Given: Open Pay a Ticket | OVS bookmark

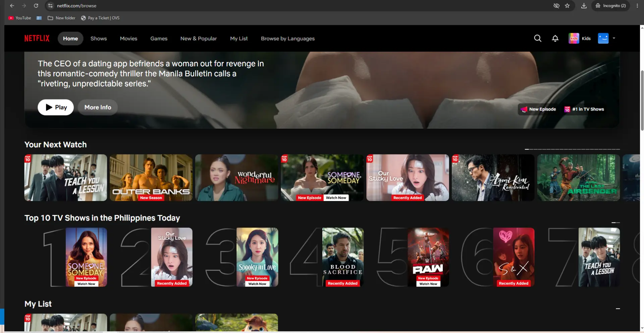Looking at the screenshot, I should point(100,18).
